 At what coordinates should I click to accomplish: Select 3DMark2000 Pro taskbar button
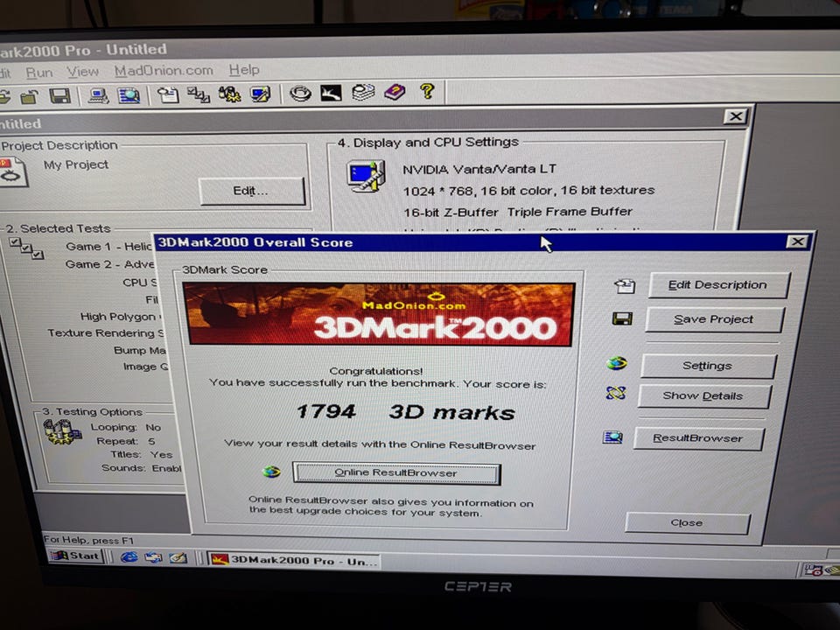pyautogui.click(x=294, y=561)
